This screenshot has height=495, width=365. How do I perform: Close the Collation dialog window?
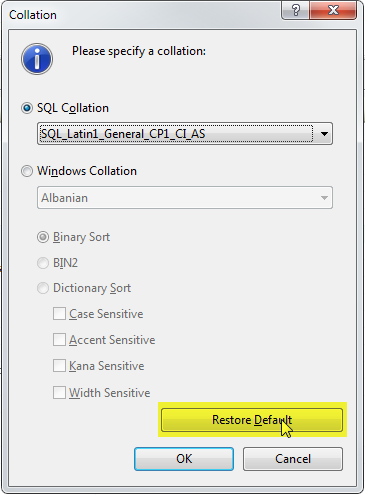tap(333, 10)
